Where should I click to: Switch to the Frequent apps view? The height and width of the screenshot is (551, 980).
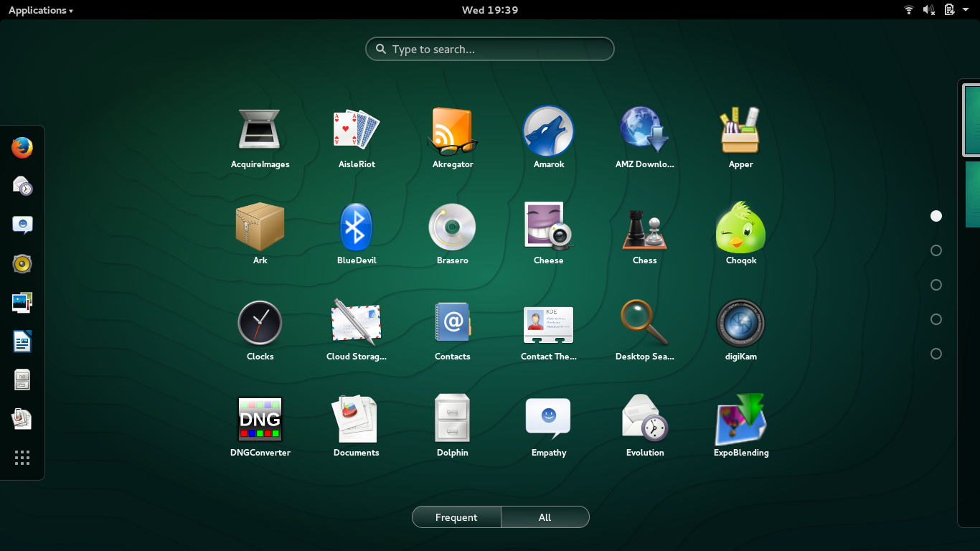456,517
